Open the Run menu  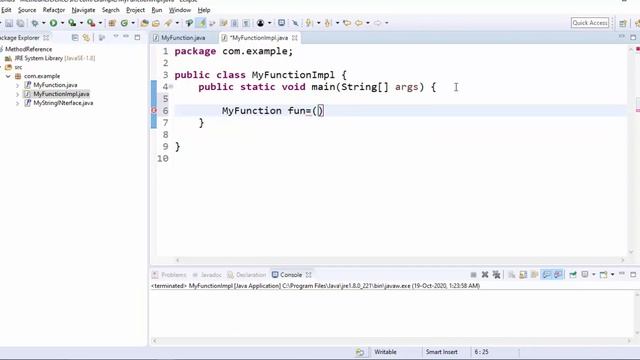pos(157,10)
